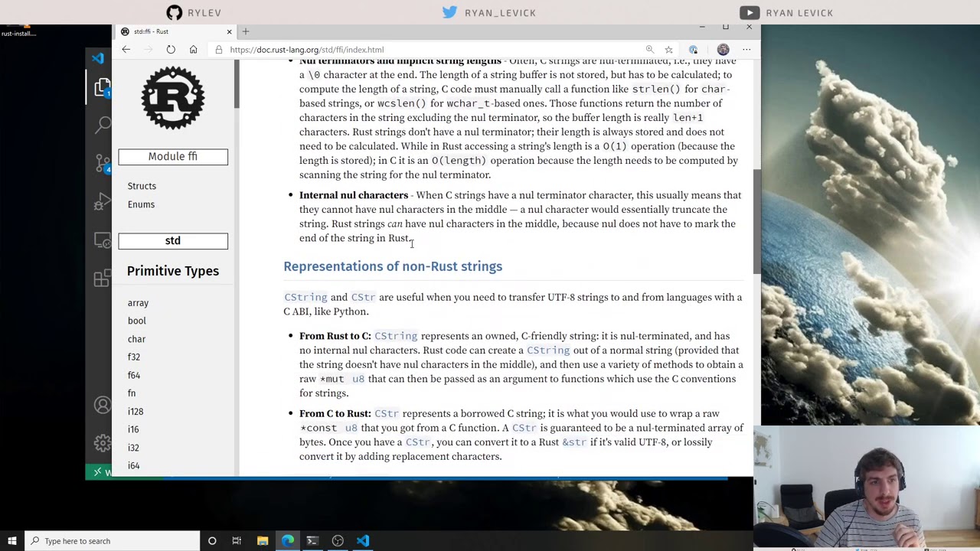Open the CStr link in intro paragraph
980x551 pixels.
tap(363, 297)
